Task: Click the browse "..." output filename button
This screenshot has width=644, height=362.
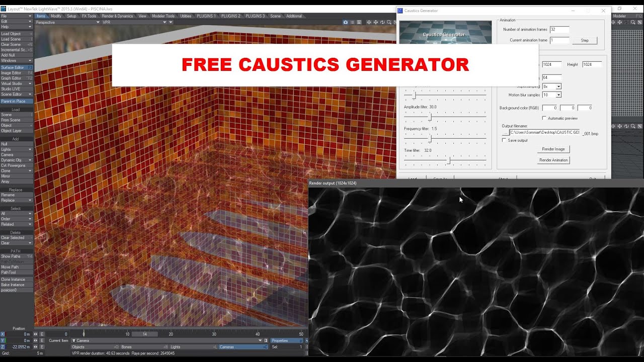Action: tap(506, 132)
